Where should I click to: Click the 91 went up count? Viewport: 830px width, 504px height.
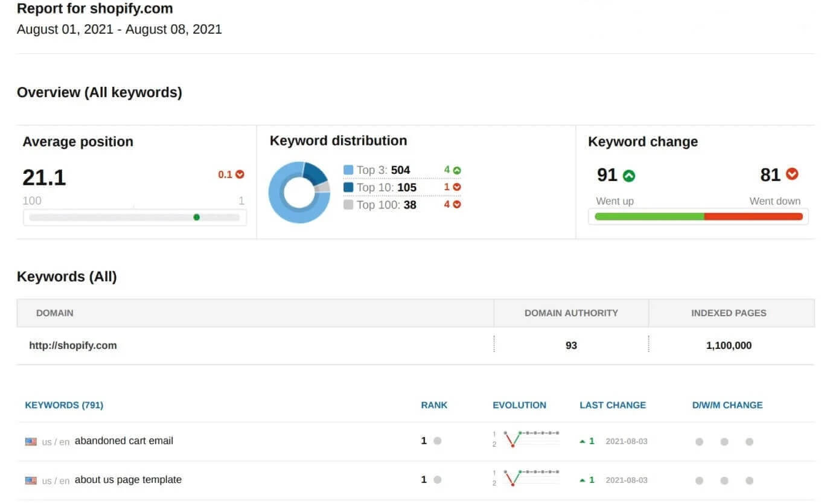pos(607,175)
